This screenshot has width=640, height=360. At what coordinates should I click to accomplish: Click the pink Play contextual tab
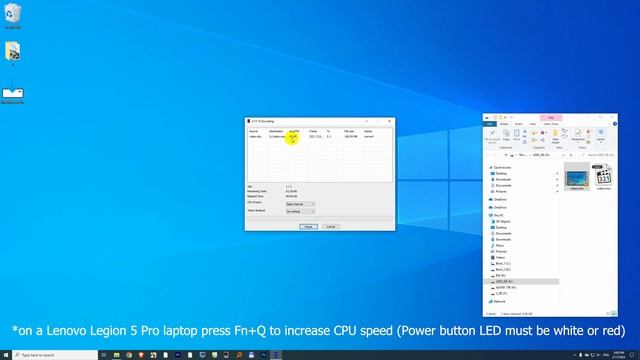pyautogui.click(x=551, y=118)
